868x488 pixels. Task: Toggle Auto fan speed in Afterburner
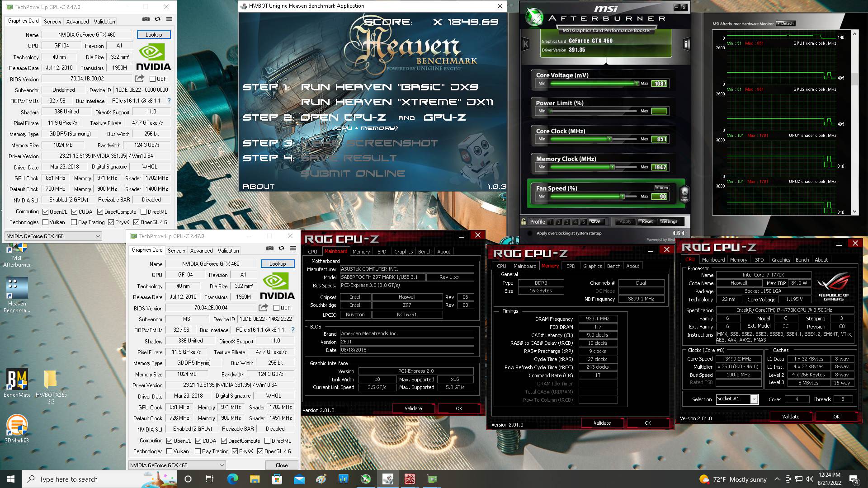pyautogui.click(x=662, y=188)
